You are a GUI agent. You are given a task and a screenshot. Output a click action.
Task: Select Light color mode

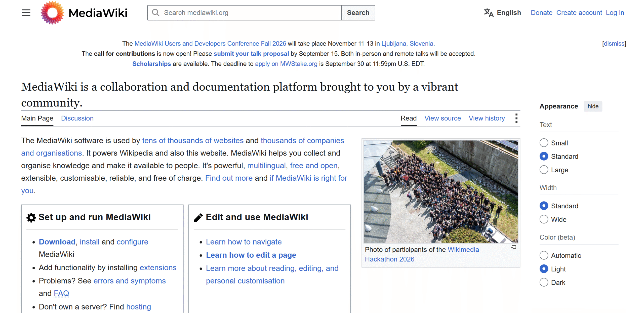(543, 269)
